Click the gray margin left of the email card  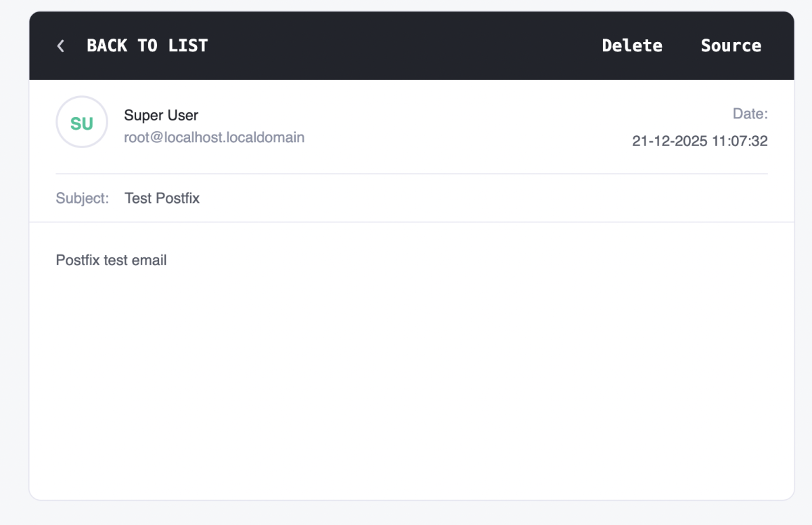14,271
